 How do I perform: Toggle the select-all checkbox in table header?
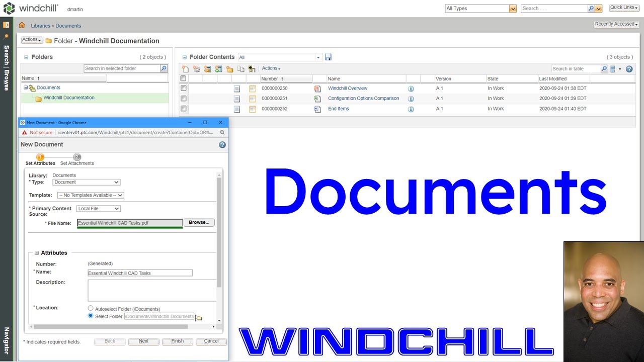point(184,78)
